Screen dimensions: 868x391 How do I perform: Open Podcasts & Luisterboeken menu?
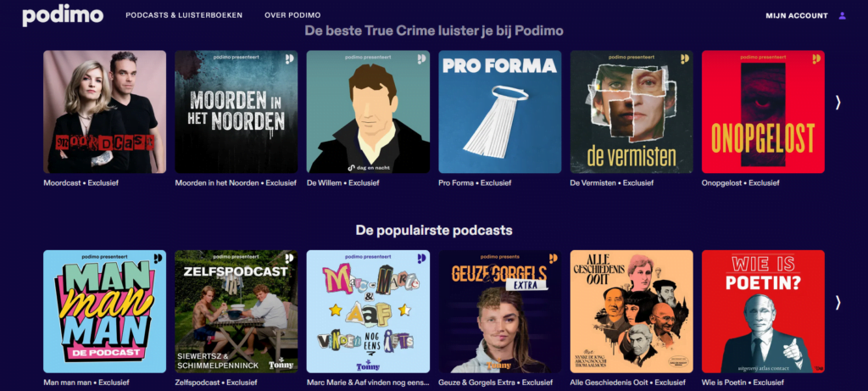[184, 15]
